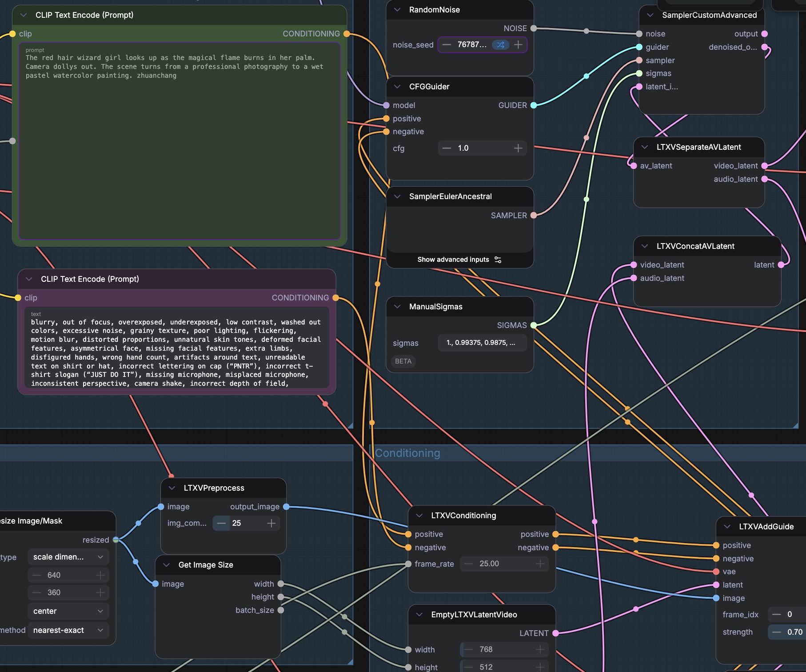
Task: Click SamplerCustomAdvanced guider input socket
Action: pos(639,47)
